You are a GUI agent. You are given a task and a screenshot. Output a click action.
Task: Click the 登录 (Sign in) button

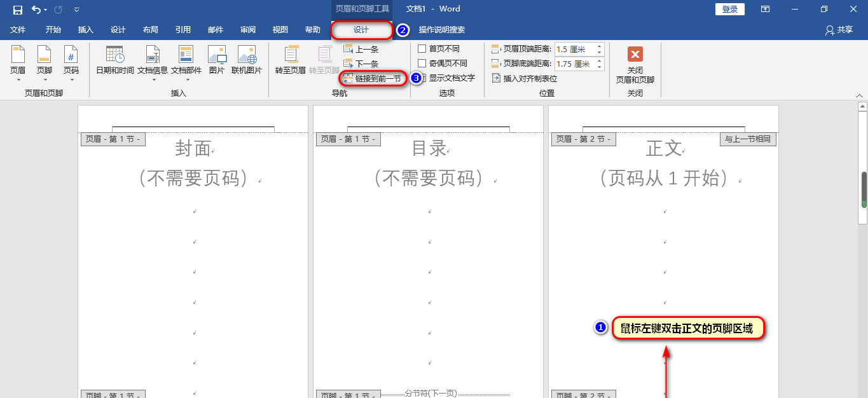(x=730, y=9)
